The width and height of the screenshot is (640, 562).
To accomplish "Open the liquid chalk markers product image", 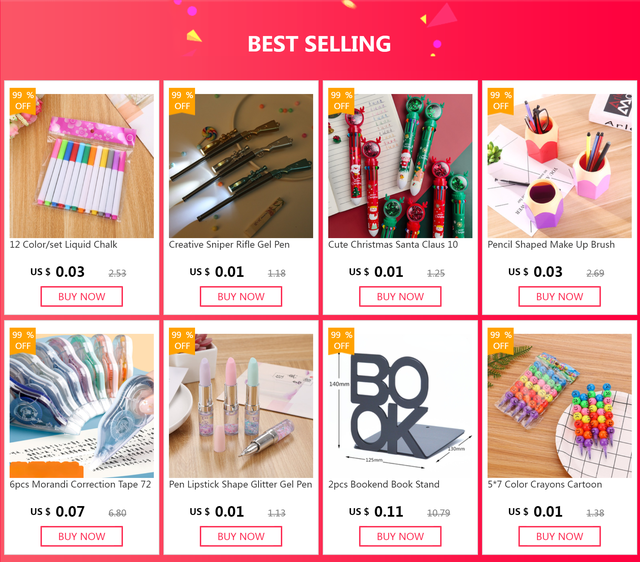I will pos(82,166).
